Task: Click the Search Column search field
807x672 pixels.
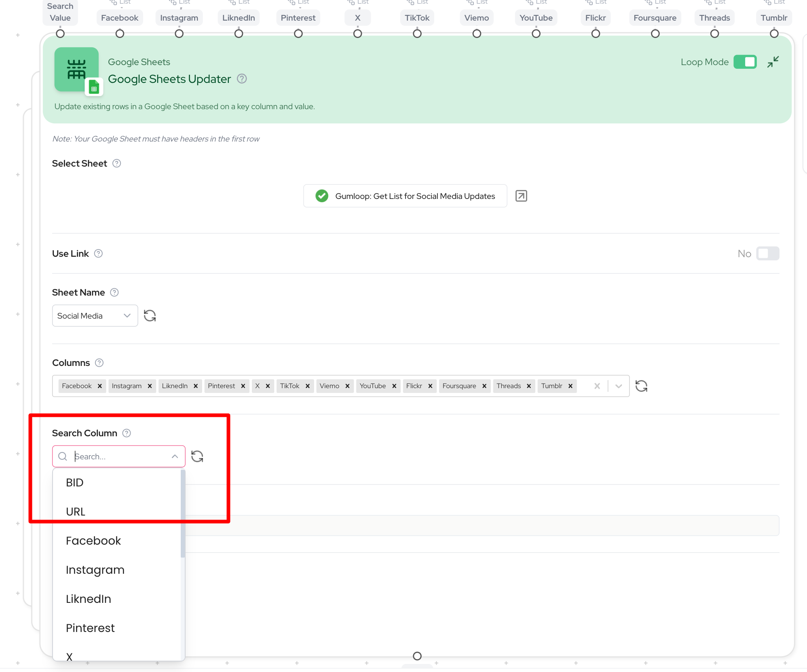Action: [119, 456]
